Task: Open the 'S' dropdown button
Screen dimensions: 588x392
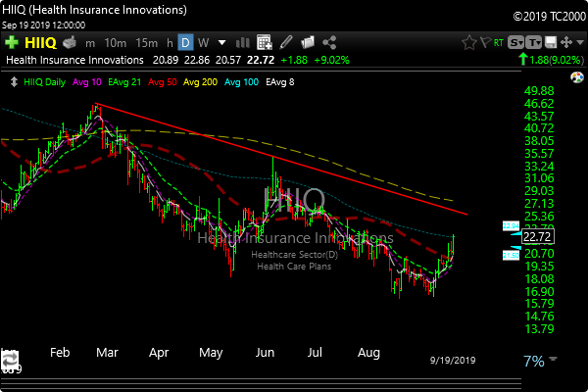Action: pyautogui.click(x=514, y=42)
